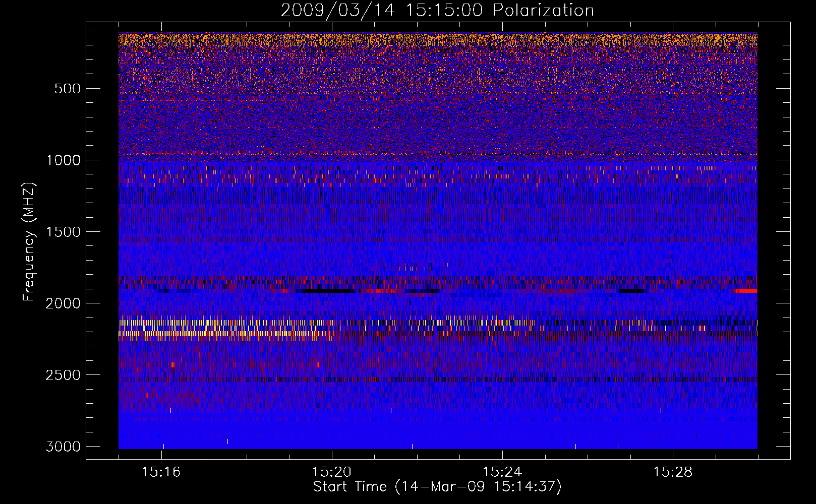Click the 2500 frequency tick label
The width and height of the screenshot is (816, 504).
[x=63, y=375]
